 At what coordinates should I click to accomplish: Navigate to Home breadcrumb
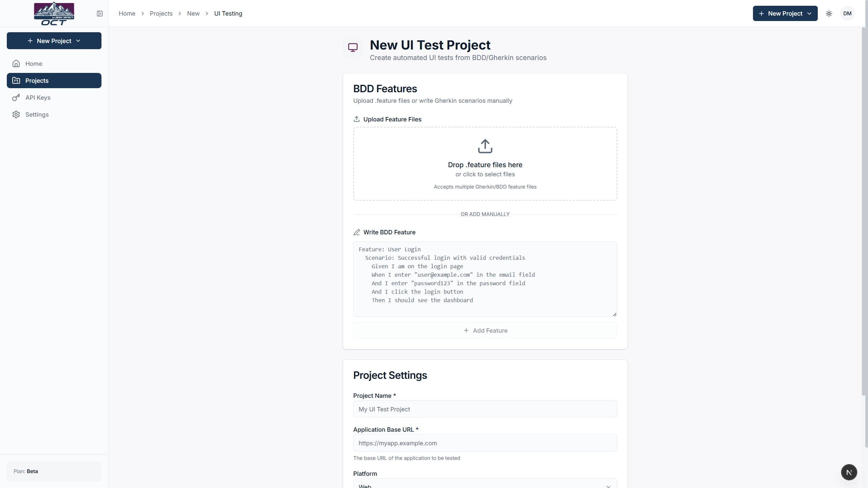coord(127,14)
